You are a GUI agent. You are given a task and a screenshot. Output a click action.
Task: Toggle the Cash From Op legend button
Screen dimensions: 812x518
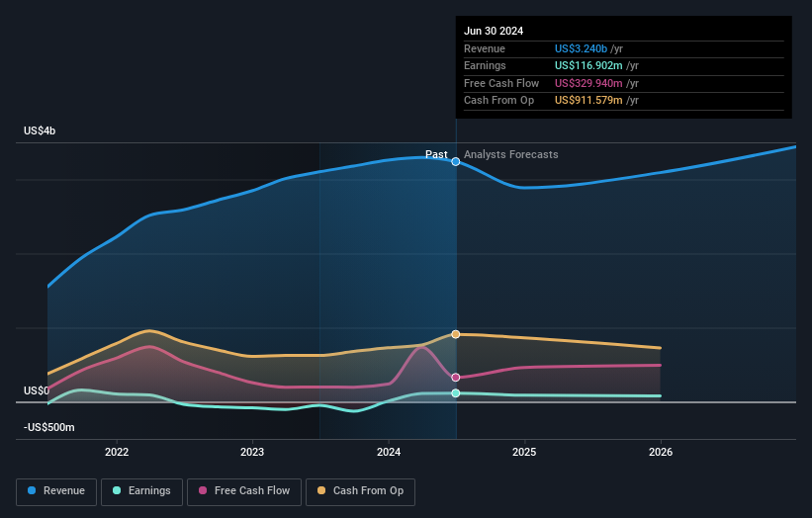tap(360, 491)
